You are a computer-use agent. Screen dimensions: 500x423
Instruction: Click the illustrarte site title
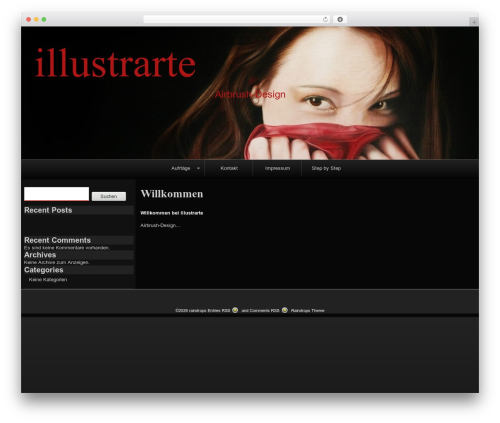[115, 63]
